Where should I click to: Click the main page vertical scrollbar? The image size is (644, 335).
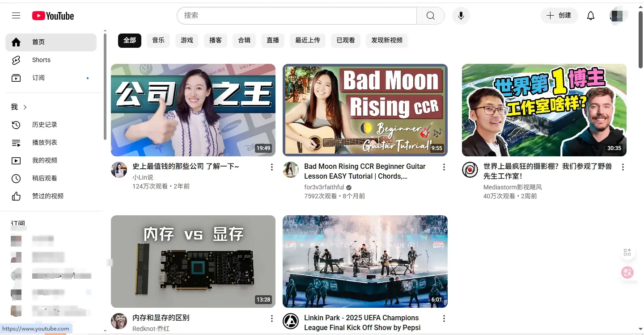(641, 40)
